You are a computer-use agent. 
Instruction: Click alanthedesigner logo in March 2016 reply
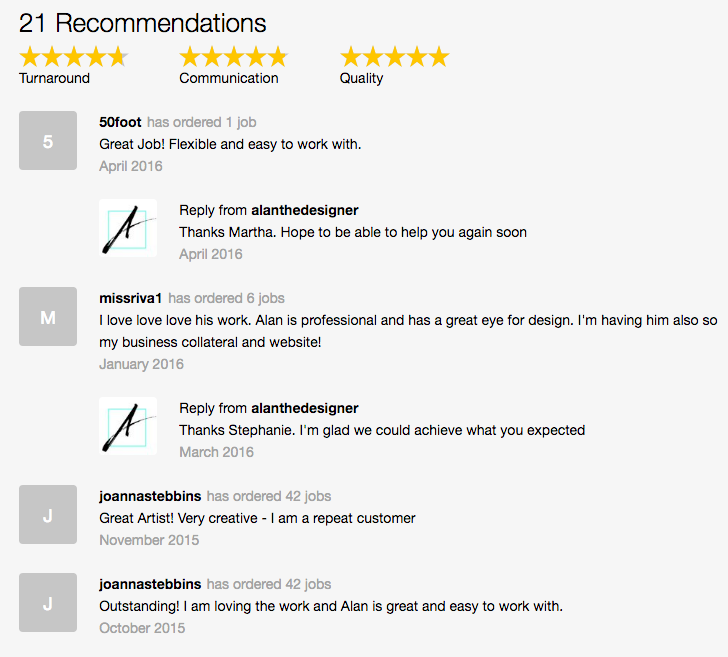point(128,426)
